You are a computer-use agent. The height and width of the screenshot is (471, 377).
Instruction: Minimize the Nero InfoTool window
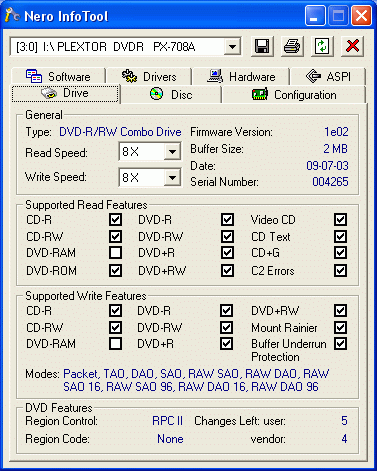[315, 16]
